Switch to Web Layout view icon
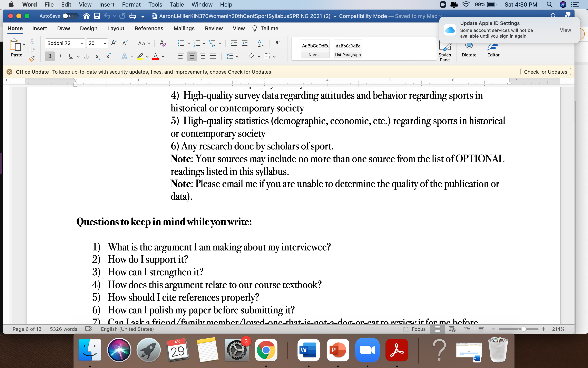The image size is (588, 368). 452,329
